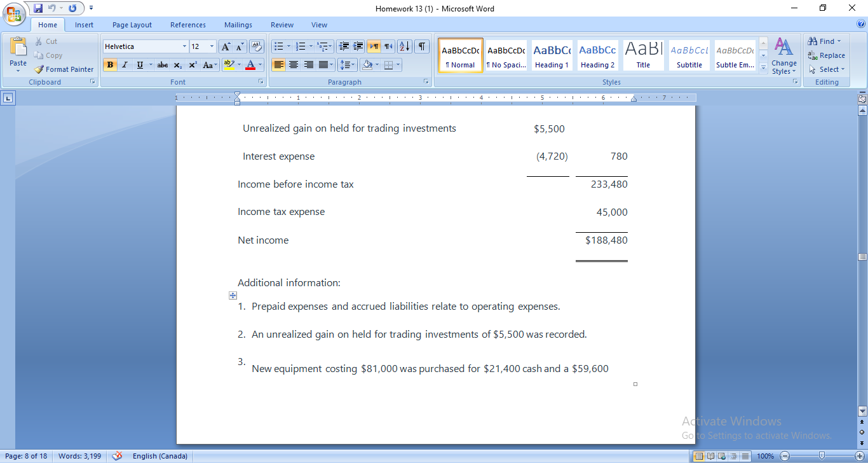Viewport: 868px width, 463px height.
Task: Select the Format Painter tool
Action: [x=64, y=69]
